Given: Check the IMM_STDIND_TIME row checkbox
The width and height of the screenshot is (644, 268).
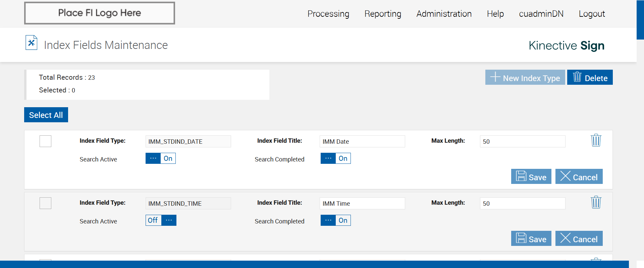Looking at the screenshot, I should point(45,203).
